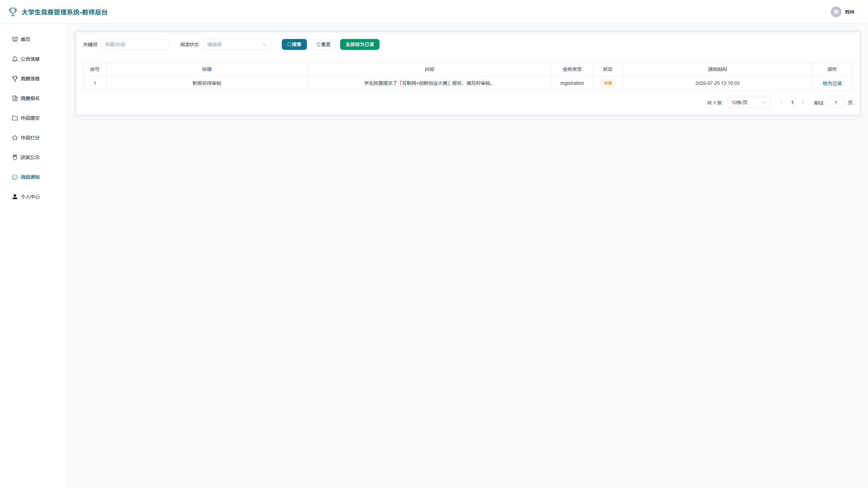Click the 首页 home icon in sidebar

(15, 39)
